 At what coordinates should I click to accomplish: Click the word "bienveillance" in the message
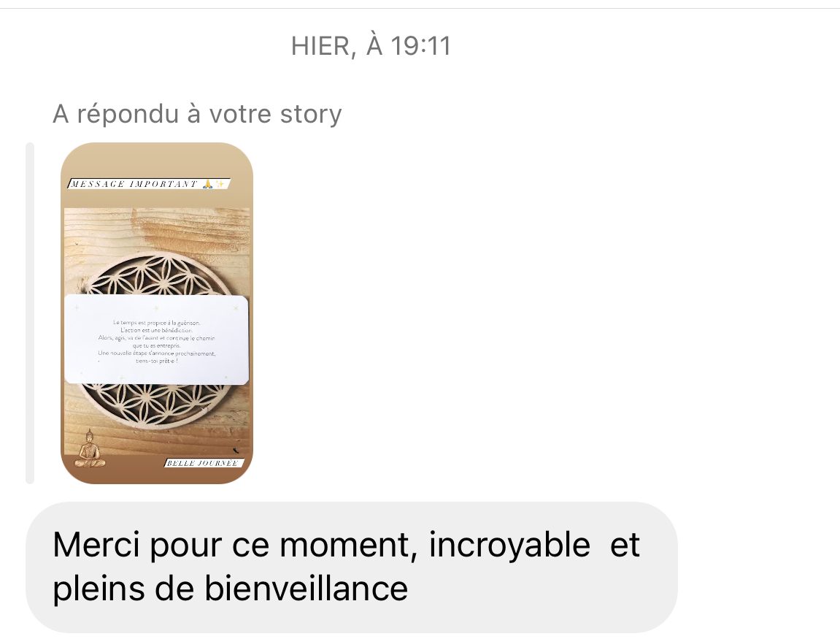tap(306, 589)
